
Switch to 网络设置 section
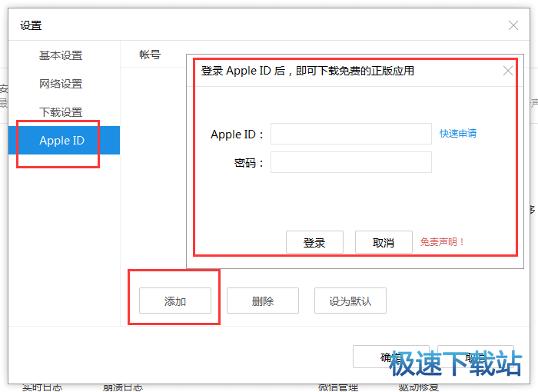point(61,84)
